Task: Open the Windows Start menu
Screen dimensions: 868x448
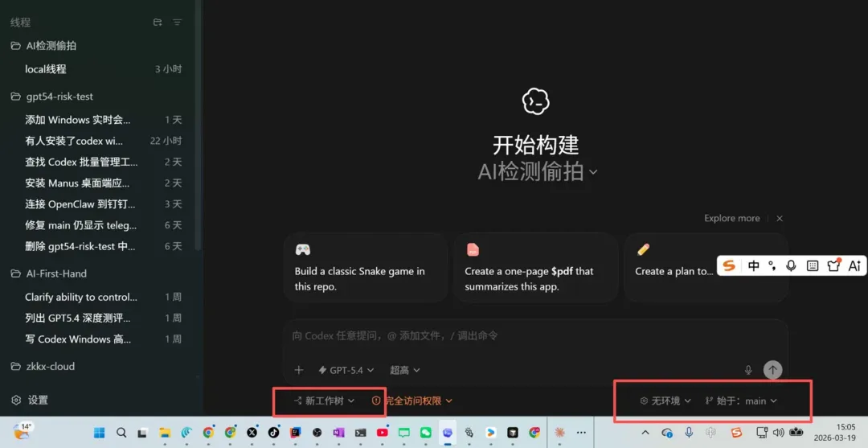Action: pos(100,432)
